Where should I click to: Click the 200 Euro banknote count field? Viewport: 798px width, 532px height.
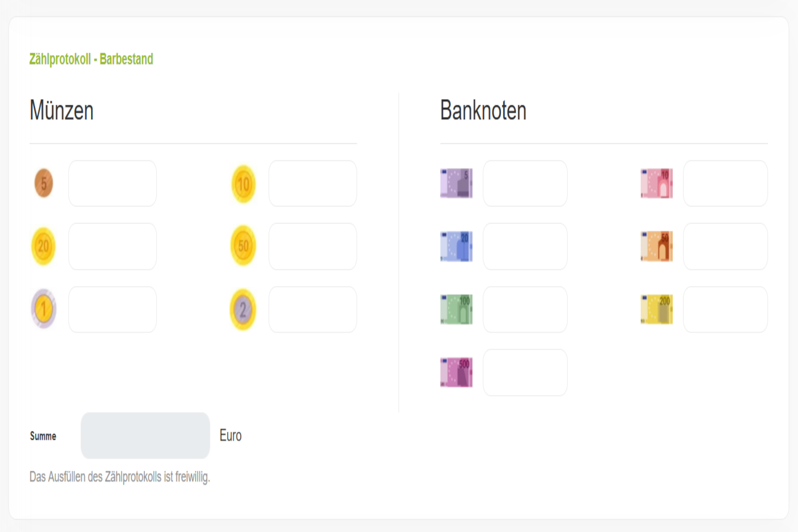click(725, 309)
